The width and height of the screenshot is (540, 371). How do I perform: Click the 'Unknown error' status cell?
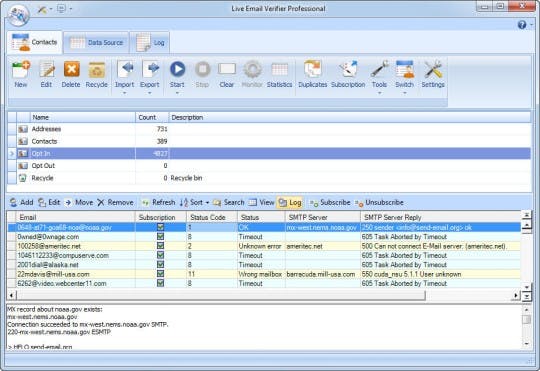261,246
